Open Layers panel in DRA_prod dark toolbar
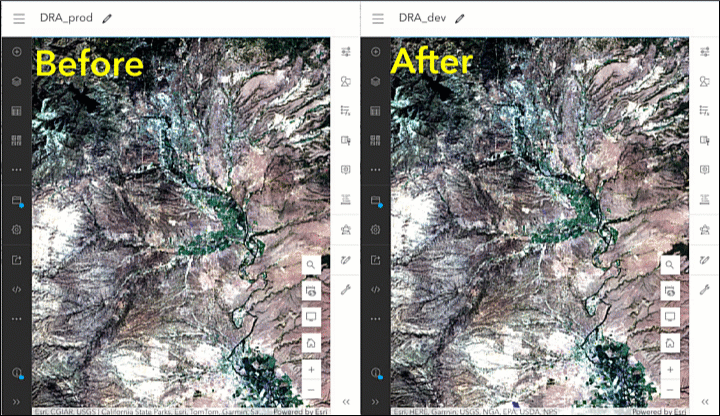The width and height of the screenshot is (720, 416). 17,81
